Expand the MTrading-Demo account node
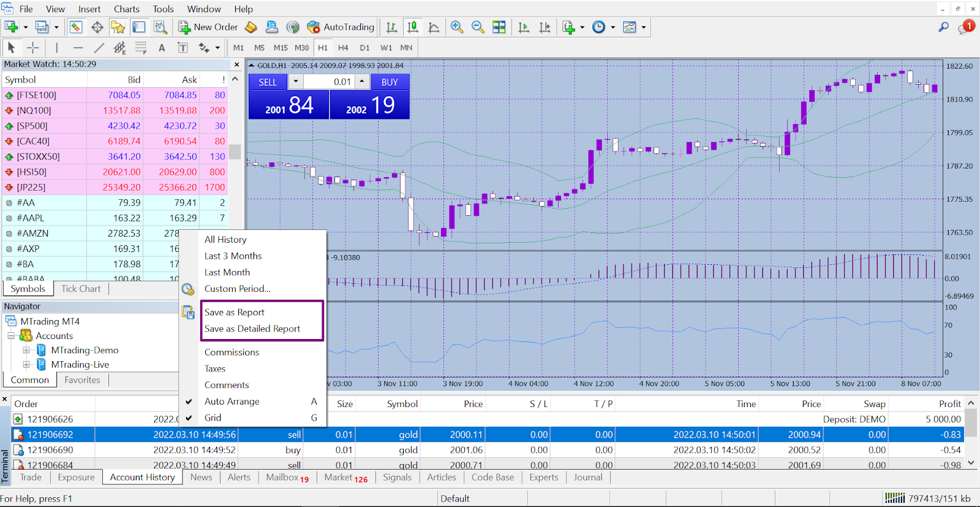Image resolution: width=980 pixels, height=507 pixels. tap(26, 350)
